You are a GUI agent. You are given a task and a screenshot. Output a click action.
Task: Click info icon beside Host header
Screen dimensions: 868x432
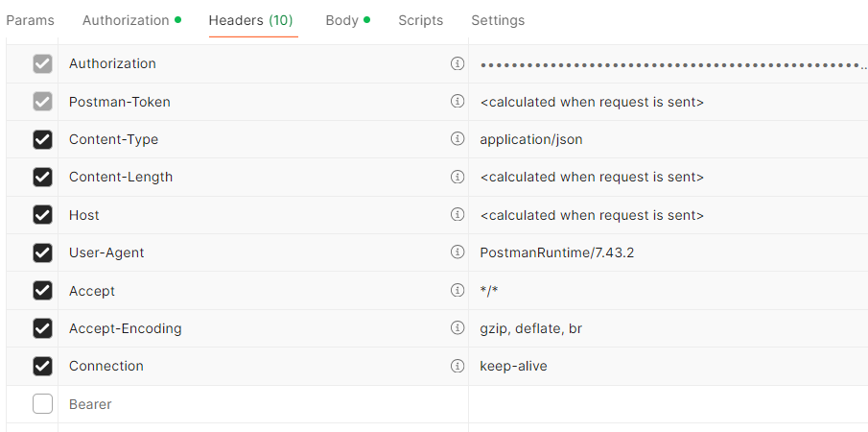457,215
